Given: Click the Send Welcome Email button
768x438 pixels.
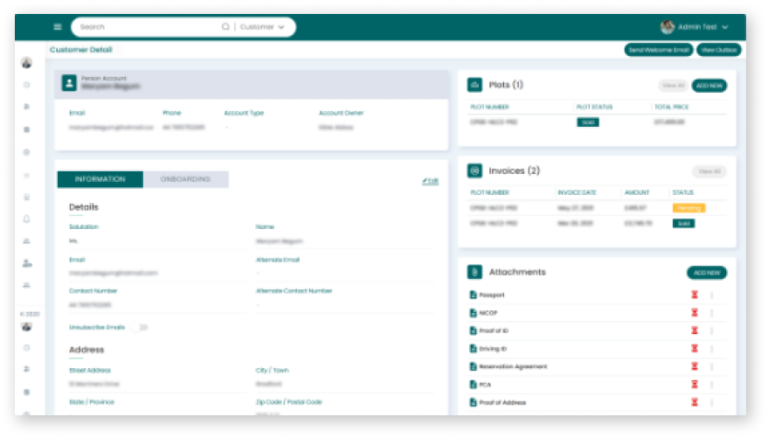Looking at the screenshot, I should [658, 49].
